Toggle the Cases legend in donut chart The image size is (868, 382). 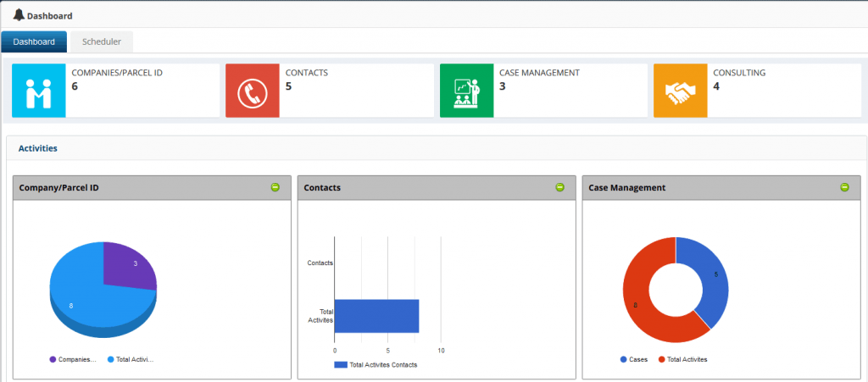[633, 359]
